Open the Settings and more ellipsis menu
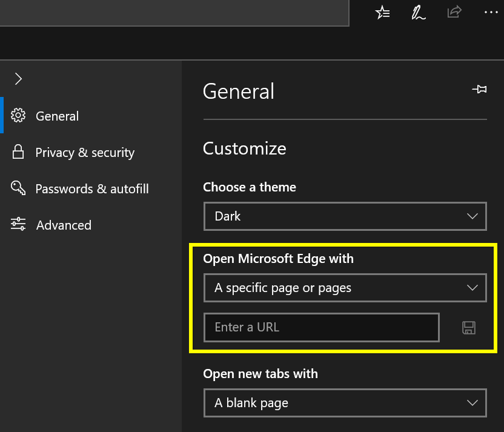 point(490,12)
